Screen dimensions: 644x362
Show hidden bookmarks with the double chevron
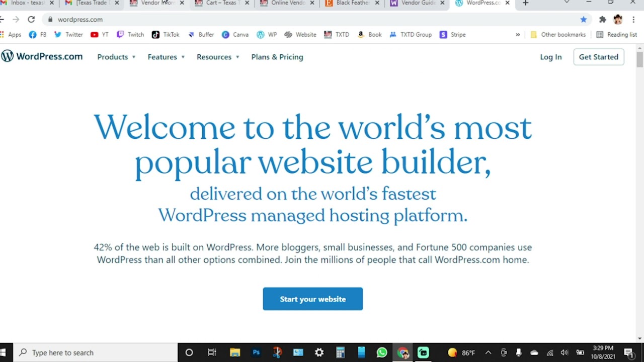click(518, 35)
